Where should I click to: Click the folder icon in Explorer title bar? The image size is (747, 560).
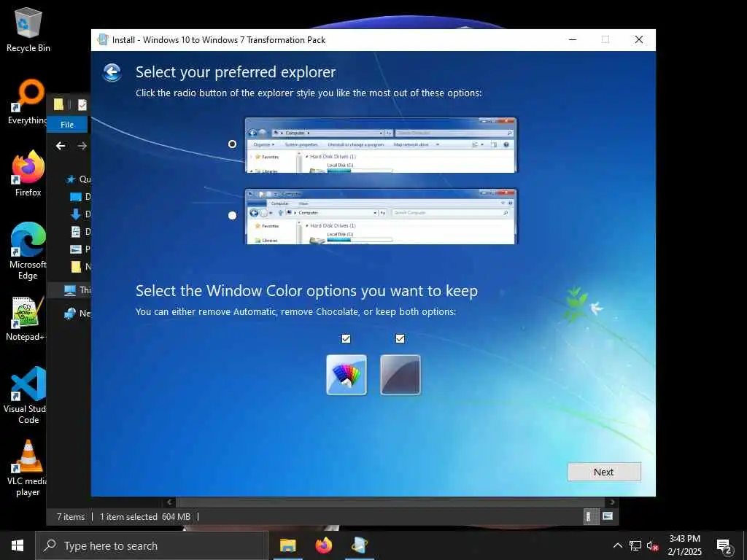[x=58, y=104]
